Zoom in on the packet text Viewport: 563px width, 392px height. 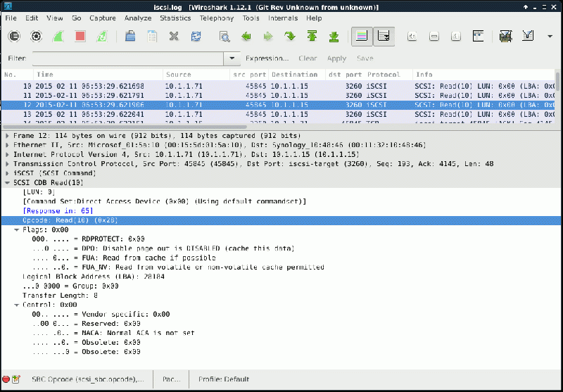pos(412,37)
